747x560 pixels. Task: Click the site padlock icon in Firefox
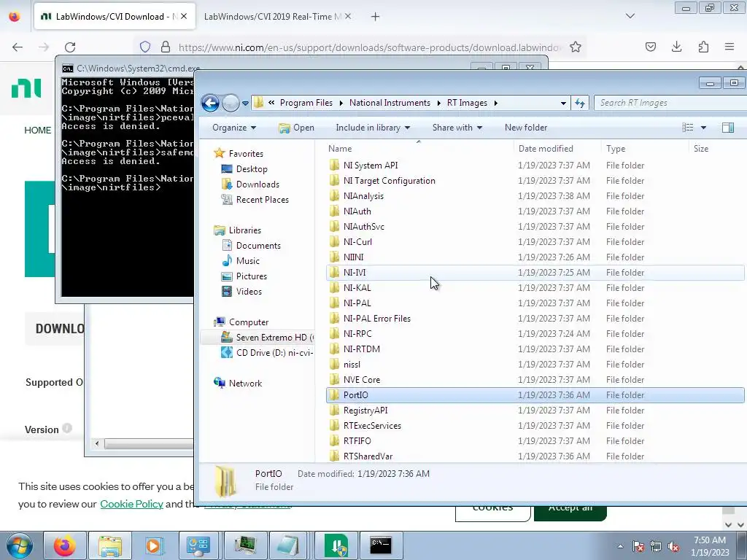(166, 47)
